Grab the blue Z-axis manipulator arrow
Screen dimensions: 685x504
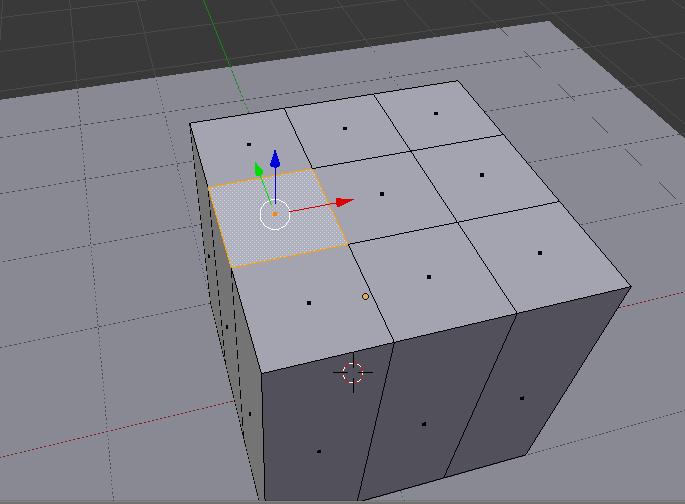pyautogui.click(x=275, y=159)
